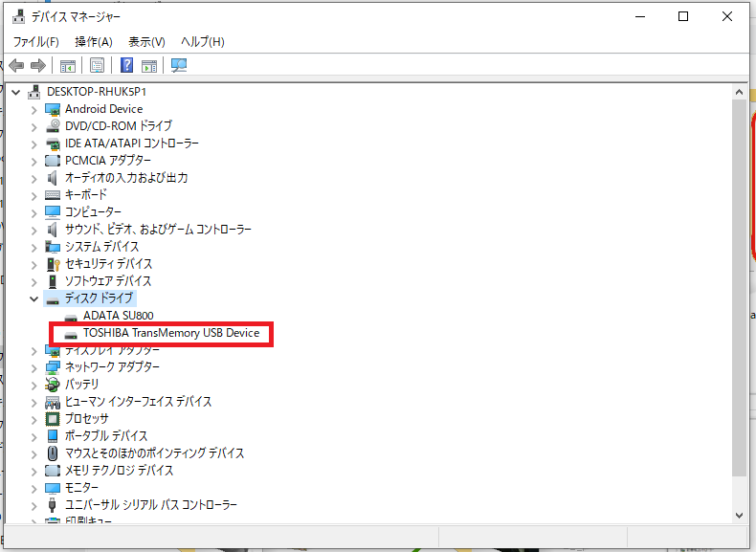Expand the Android Device node arrow

click(x=33, y=110)
